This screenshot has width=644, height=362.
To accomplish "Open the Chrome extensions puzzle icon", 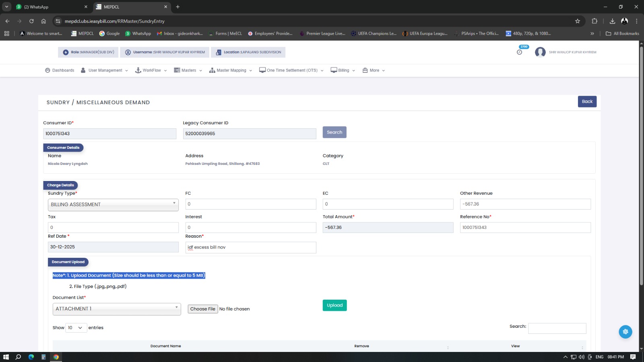I will pyautogui.click(x=594, y=21).
